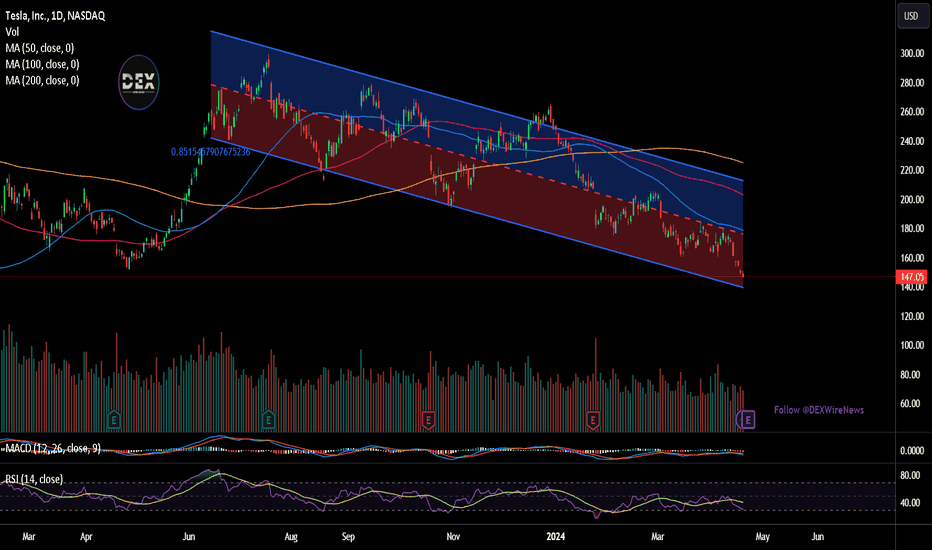932x550 pixels.
Task: Click the 80.00 value on RSI axis
Action: [910, 476]
